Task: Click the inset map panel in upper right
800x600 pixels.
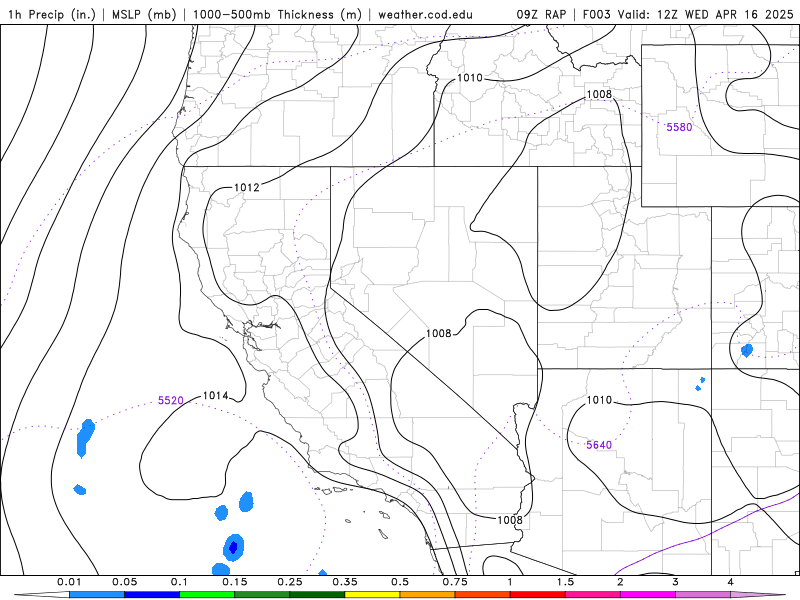Action: pos(720,126)
